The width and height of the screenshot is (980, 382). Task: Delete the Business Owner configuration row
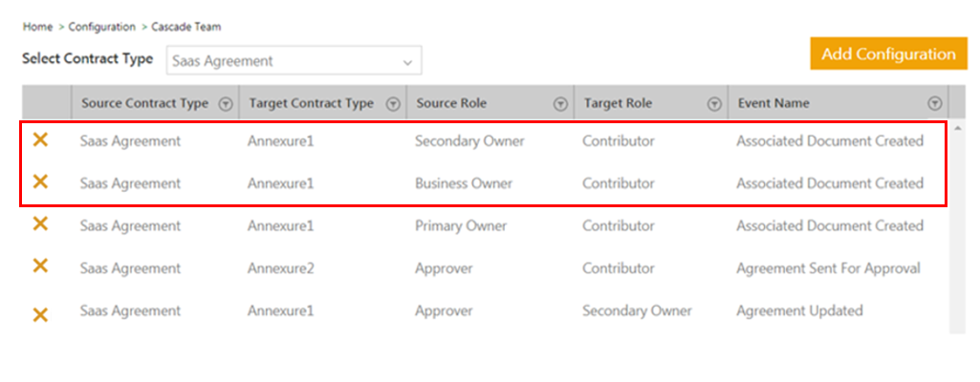pos(40,181)
